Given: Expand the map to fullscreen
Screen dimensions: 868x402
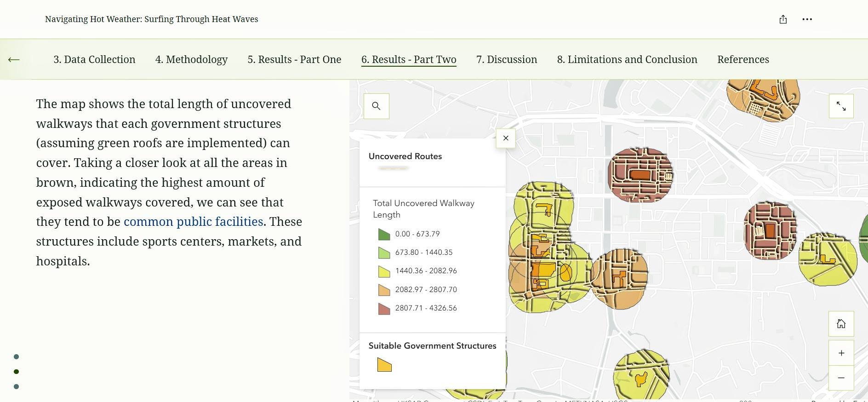Looking at the screenshot, I should click(841, 106).
